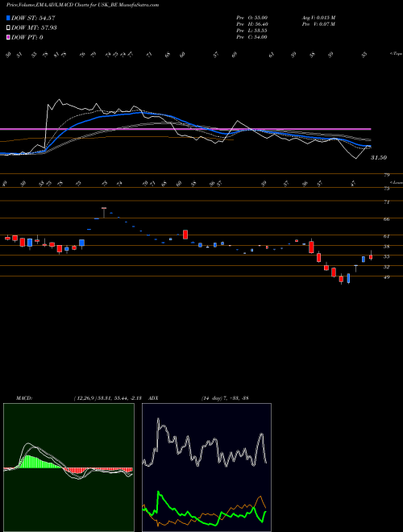Open the ADX indicator chart panel
403x532 pixels.
206,468
